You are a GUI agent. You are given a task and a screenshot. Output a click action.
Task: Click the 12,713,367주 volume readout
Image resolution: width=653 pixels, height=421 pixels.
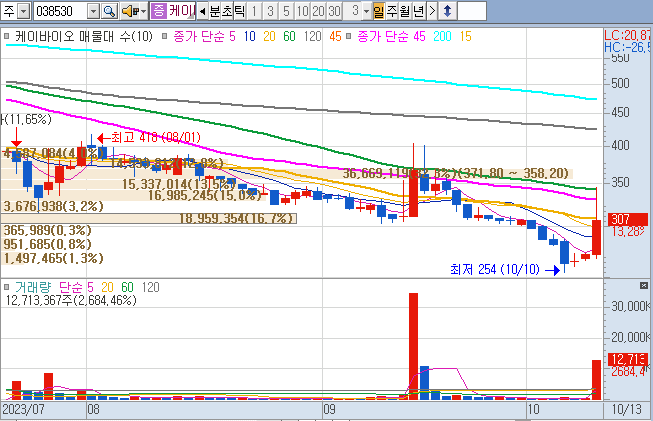point(71,300)
